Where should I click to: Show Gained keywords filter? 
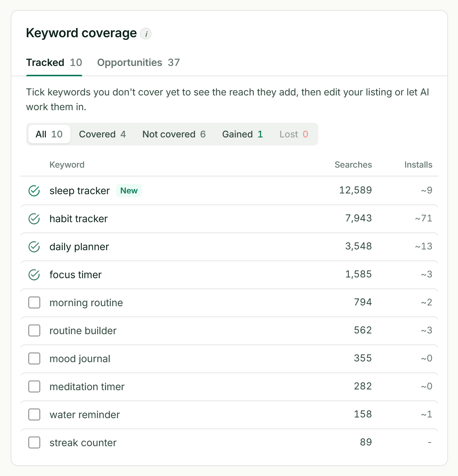242,134
